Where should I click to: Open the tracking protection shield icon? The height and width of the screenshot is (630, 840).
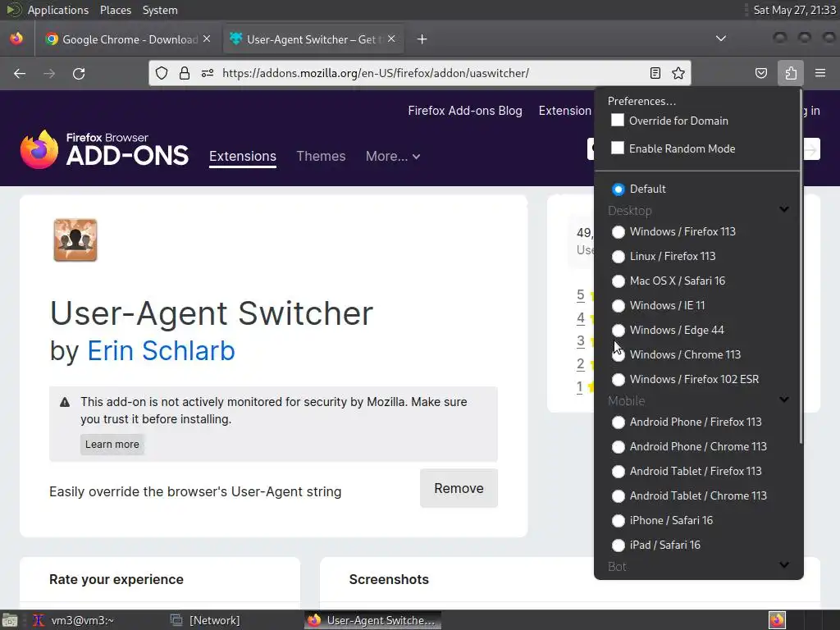pyautogui.click(x=162, y=73)
